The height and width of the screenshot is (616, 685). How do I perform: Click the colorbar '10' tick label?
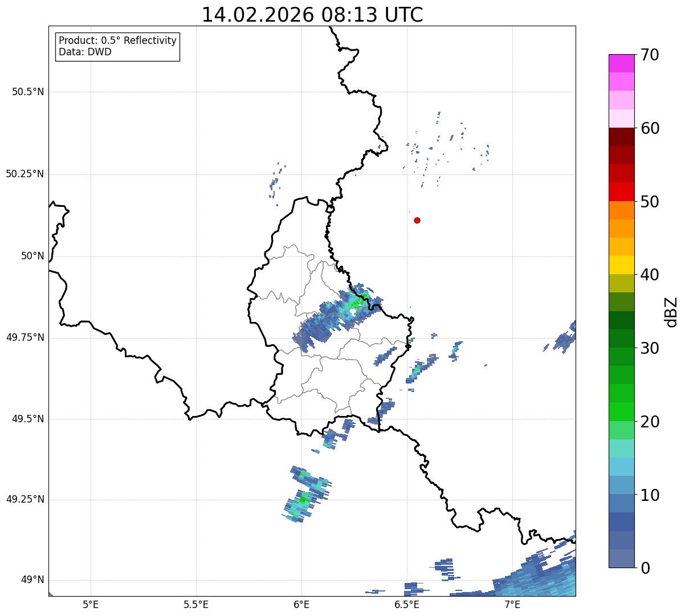pyautogui.click(x=650, y=495)
